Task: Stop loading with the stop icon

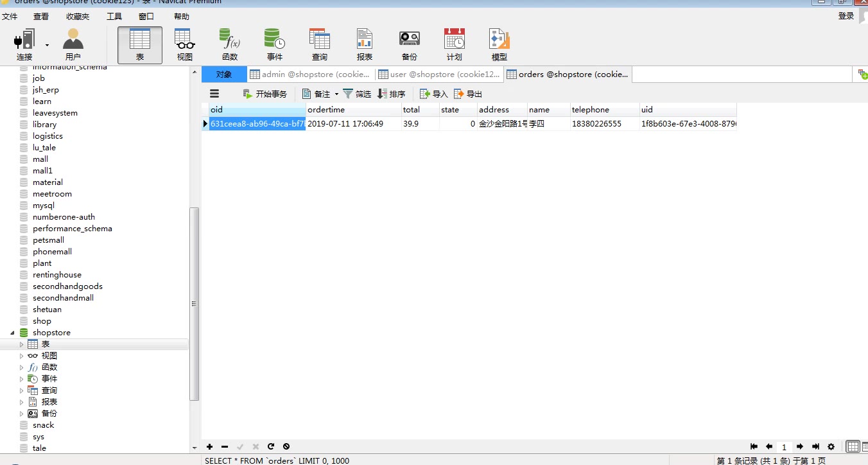Action: coord(286,446)
